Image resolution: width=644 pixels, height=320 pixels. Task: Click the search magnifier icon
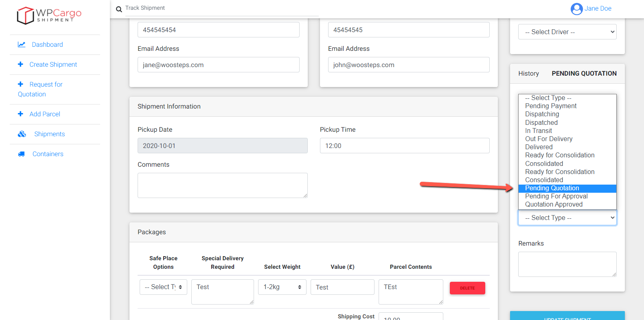pyautogui.click(x=119, y=9)
